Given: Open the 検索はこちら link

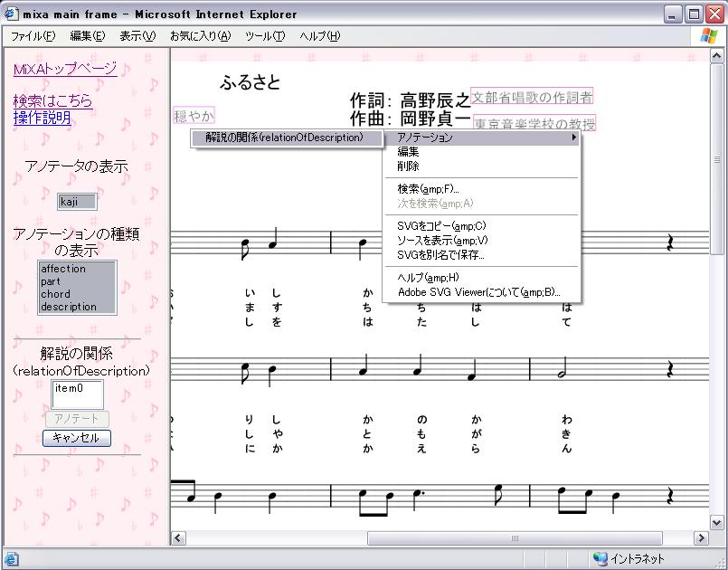Looking at the screenshot, I should (x=52, y=100).
